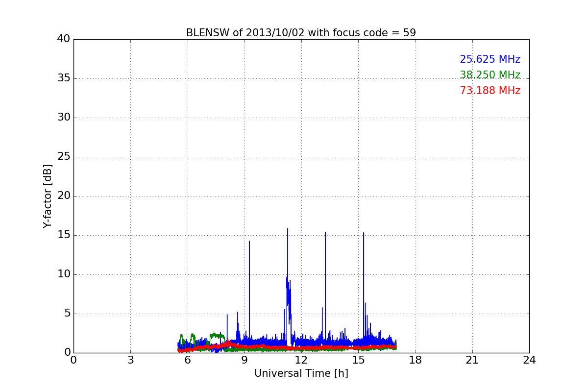Click the Y-factor [dB] axis label

(x=48, y=196)
